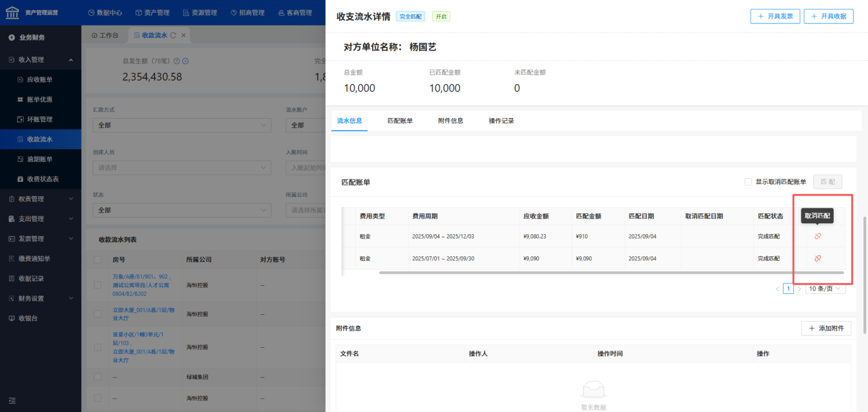Screen dimensions: 868x412
Task: Expand the 财务设置 sidebar group
Action: 41,299
